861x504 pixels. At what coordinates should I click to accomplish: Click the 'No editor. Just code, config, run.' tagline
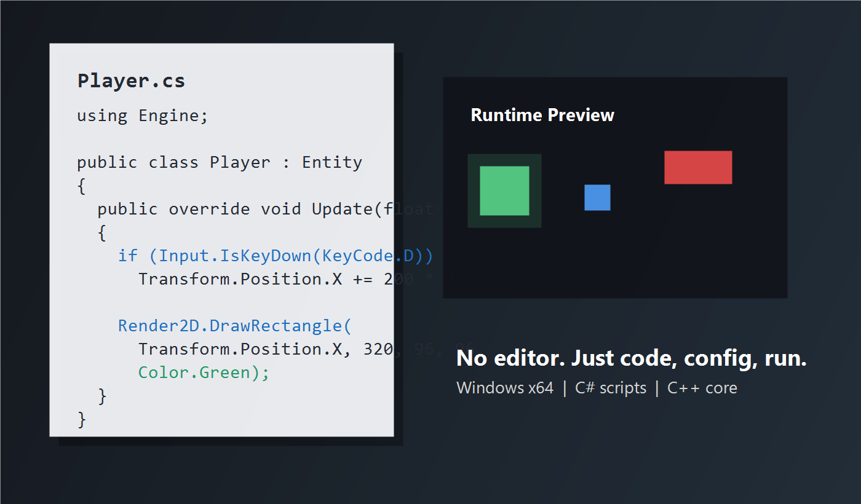(x=632, y=358)
